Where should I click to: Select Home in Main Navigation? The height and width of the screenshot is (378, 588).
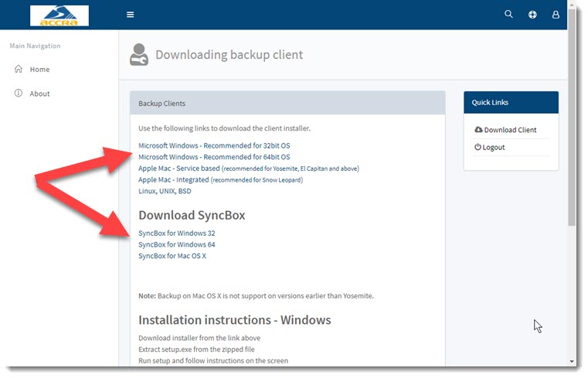[x=39, y=70]
